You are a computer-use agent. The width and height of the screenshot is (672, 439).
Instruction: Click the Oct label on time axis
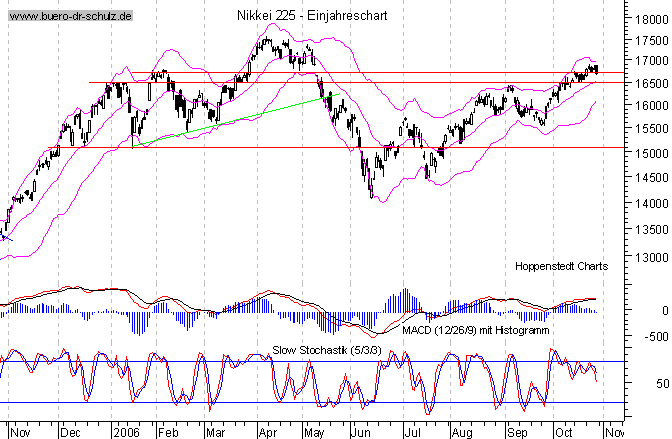(563, 432)
